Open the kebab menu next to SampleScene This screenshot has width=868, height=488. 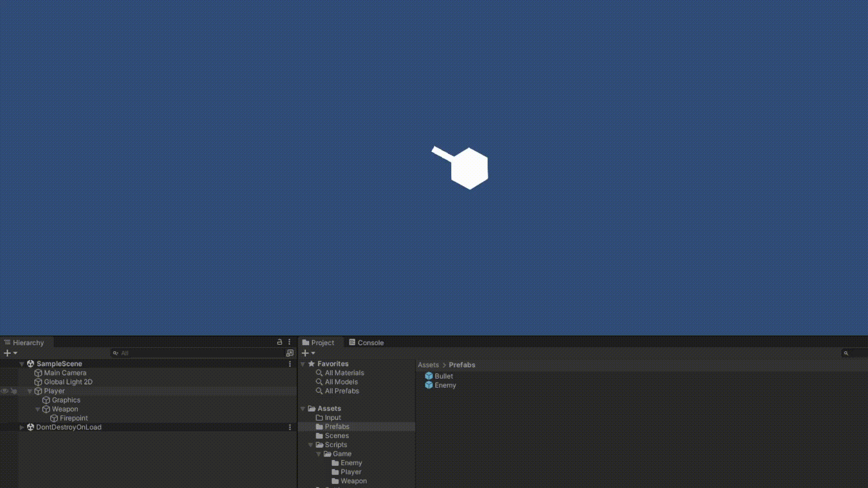(x=290, y=364)
